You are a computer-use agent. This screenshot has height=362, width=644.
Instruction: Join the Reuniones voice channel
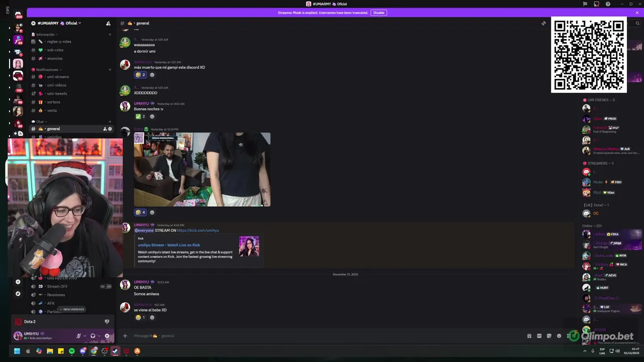(x=70, y=295)
